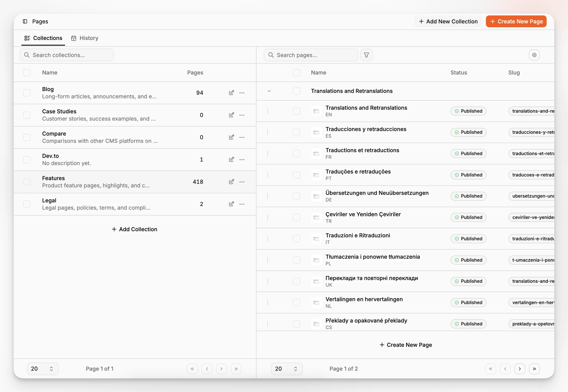Focus the Search collections field

(67, 55)
